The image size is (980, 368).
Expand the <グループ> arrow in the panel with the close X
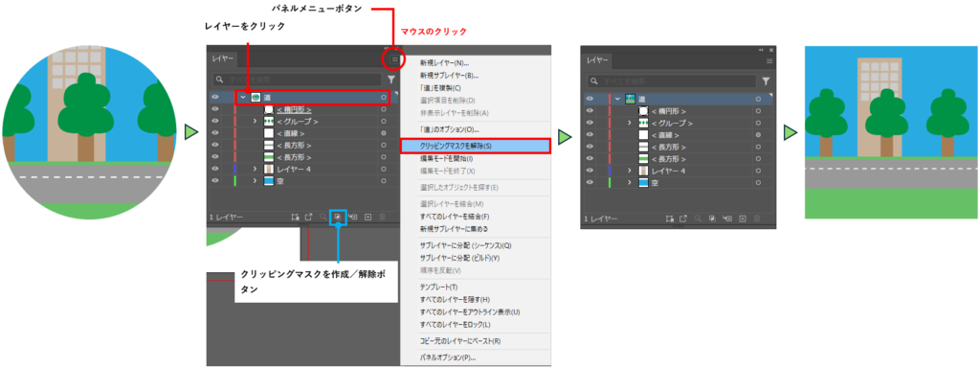629,124
